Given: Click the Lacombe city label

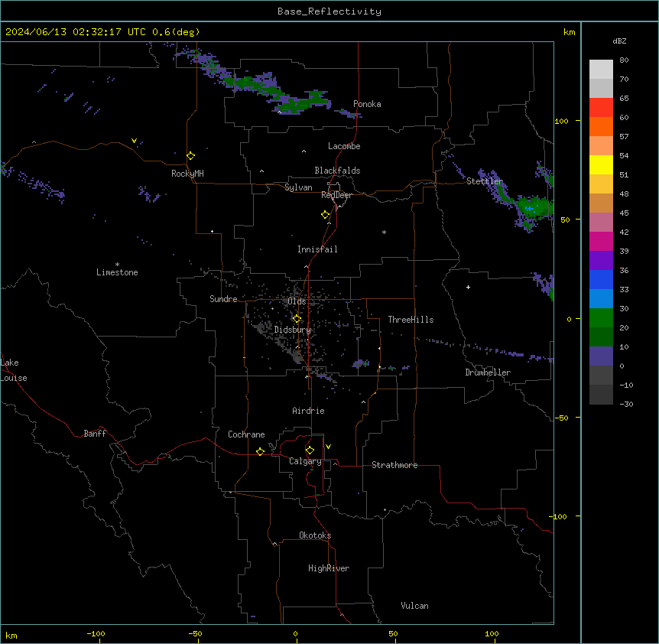Looking at the screenshot, I should pos(344,146).
